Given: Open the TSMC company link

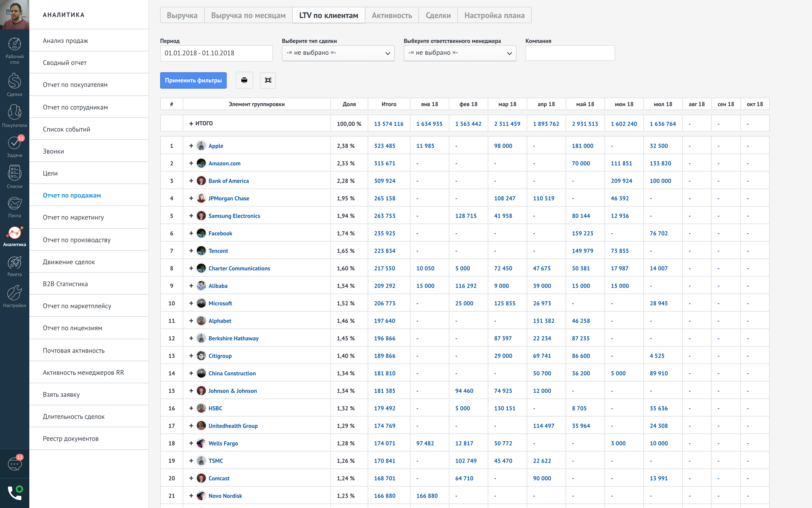Looking at the screenshot, I should (215, 461).
